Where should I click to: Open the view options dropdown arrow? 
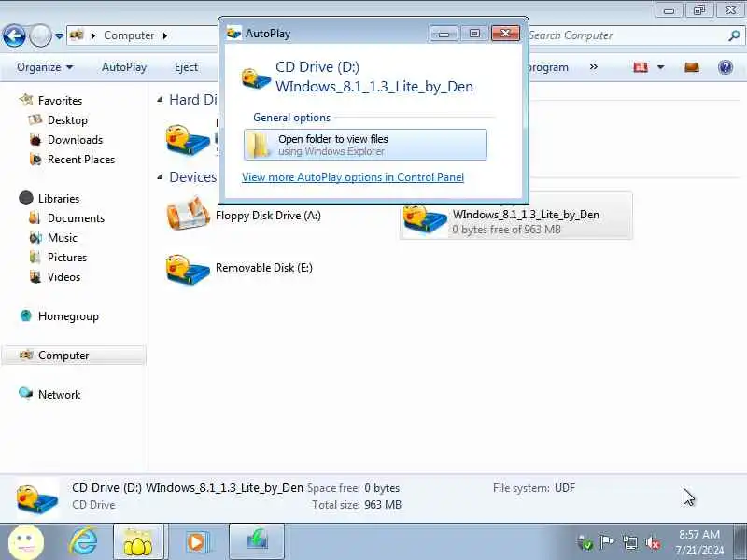(x=661, y=67)
